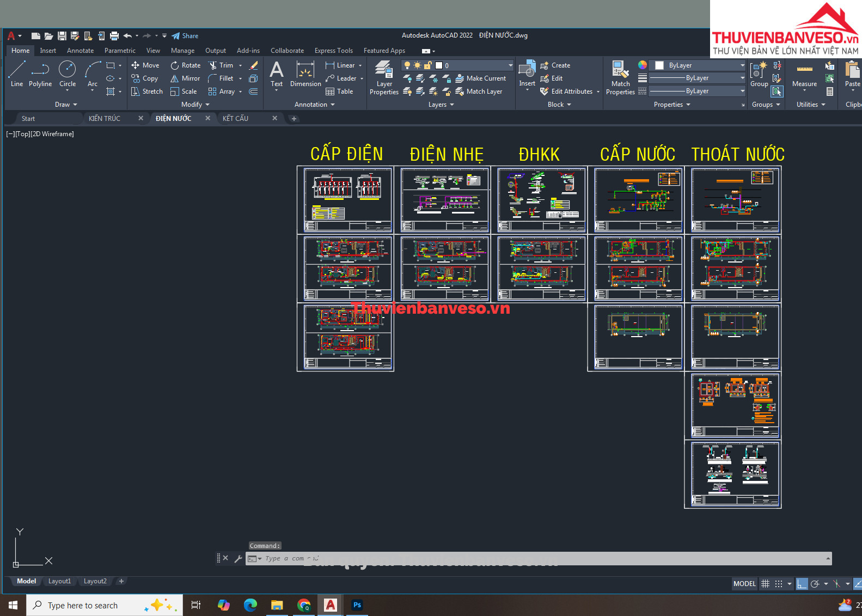Click the Make Current layer button
862x616 pixels.
pos(481,78)
